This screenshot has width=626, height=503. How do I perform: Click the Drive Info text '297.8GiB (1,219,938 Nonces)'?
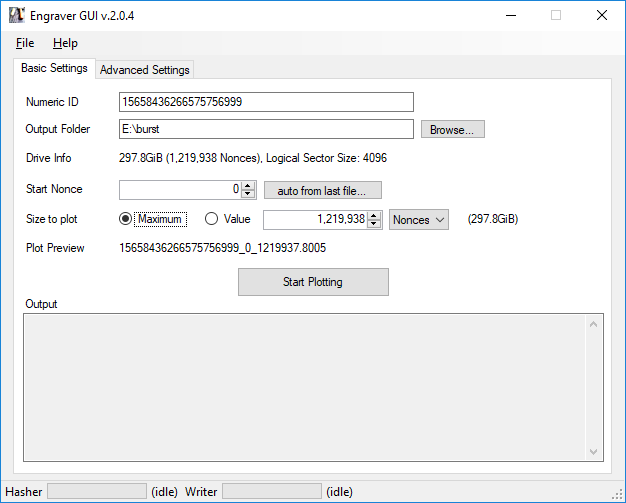[x=190, y=158]
